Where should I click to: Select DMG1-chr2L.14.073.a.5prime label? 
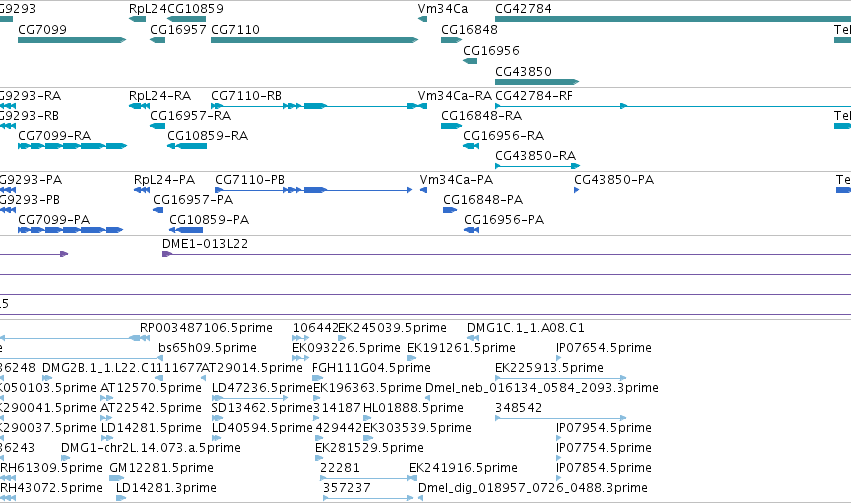[151, 448]
